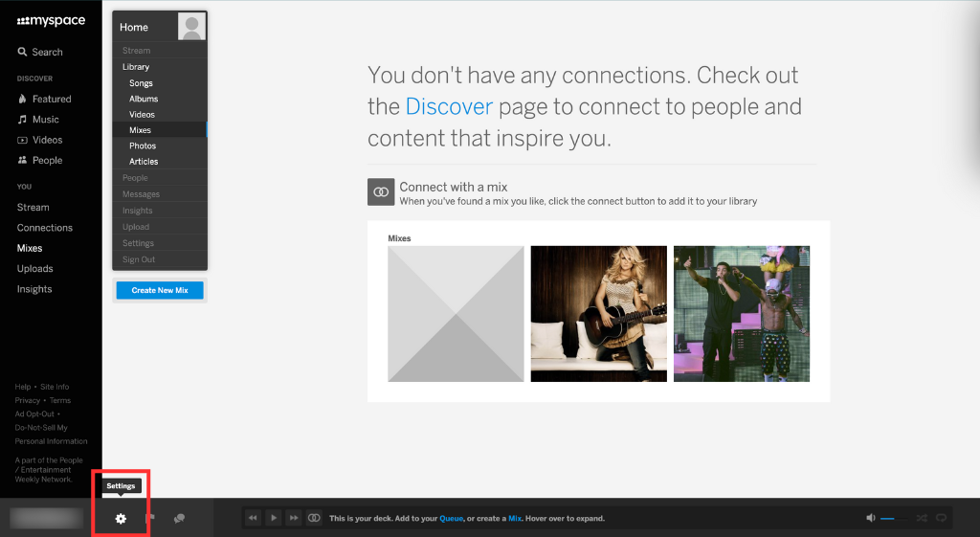Go to Stream in the left sidebar

(33, 207)
